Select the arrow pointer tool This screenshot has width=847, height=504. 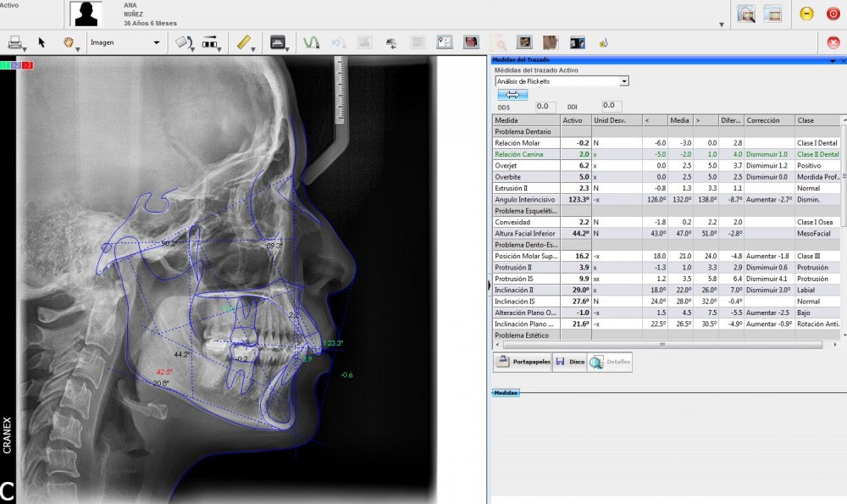pyautogui.click(x=42, y=42)
